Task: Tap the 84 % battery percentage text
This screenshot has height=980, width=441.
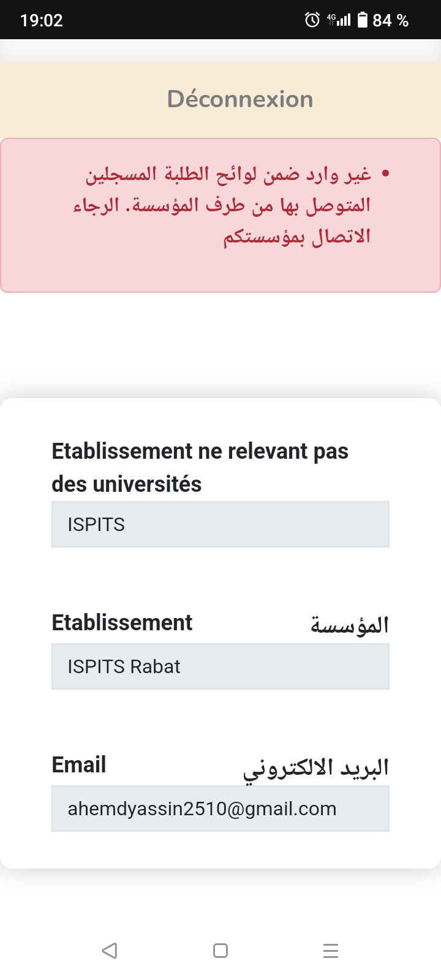Action: click(x=390, y=20)
